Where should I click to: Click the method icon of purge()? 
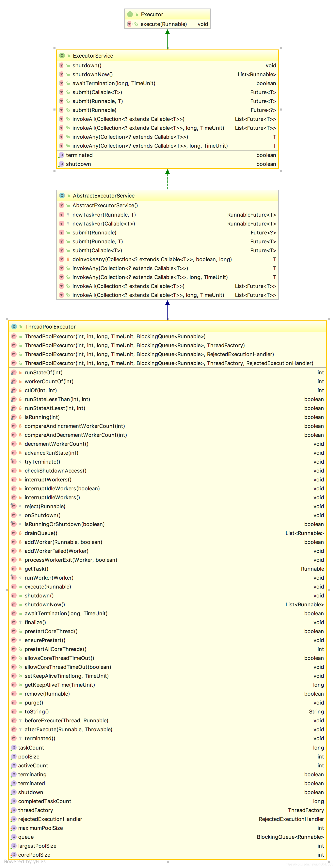14,703
